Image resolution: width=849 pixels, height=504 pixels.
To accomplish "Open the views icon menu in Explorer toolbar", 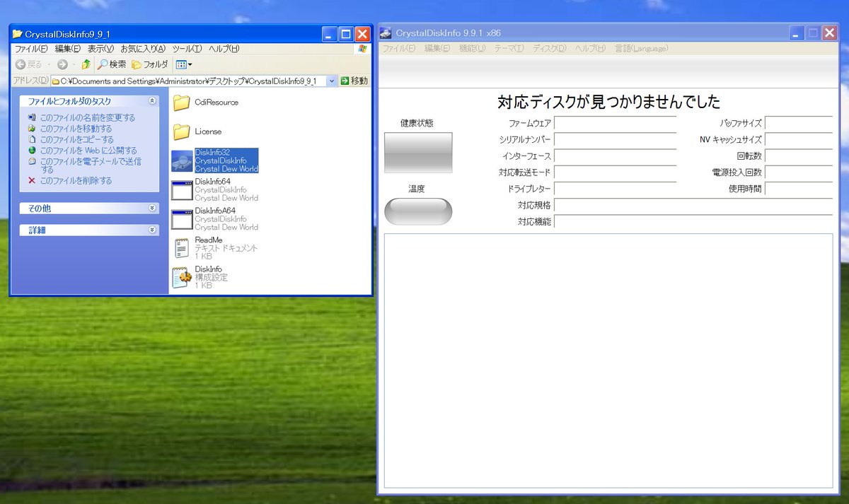I will [x=184, y=64].
